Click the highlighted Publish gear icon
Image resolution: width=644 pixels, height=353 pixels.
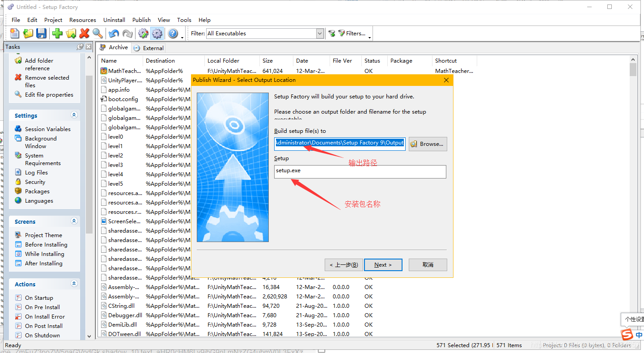tap(157, 33)
